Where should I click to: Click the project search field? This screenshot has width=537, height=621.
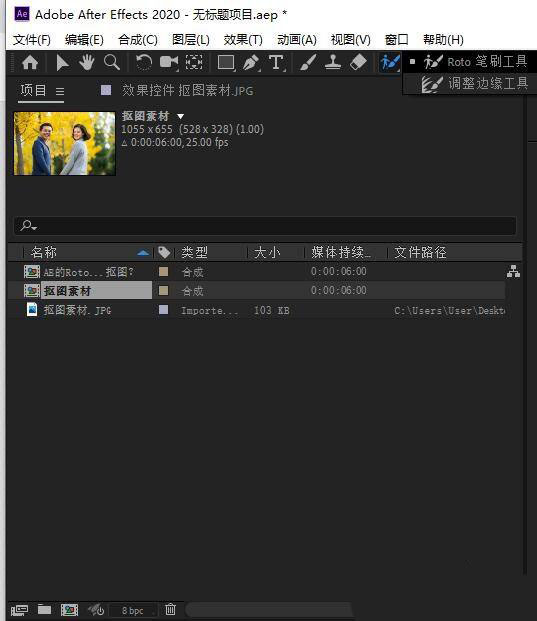coord(265,226)
